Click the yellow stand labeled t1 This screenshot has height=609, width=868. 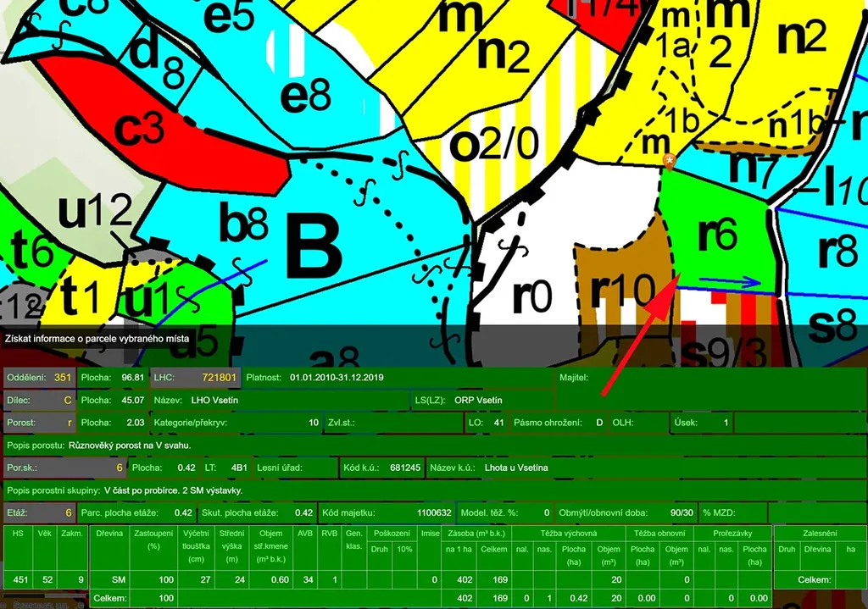[82, 297]
